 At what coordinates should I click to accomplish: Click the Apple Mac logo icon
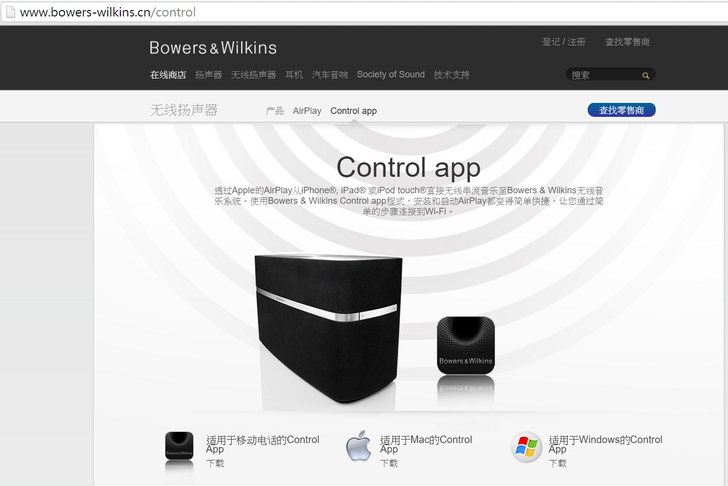coord(358,446)
